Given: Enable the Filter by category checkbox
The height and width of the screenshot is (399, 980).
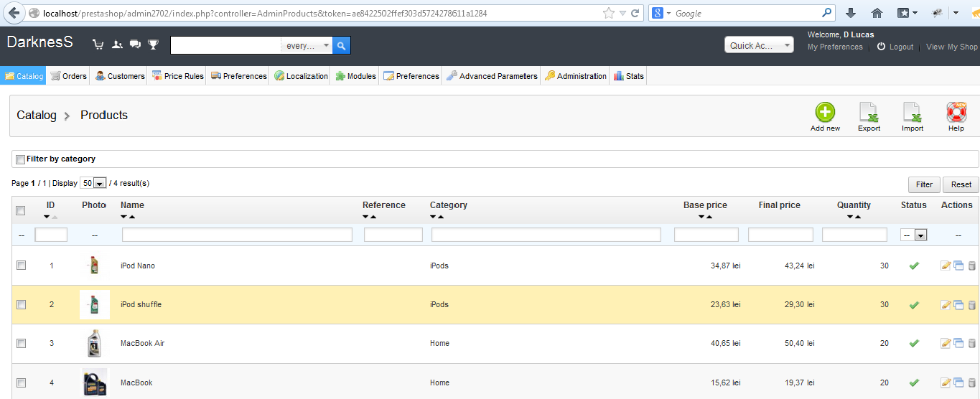Looking at the screenshot, I should pyautogui.click(x=20, y=159).
